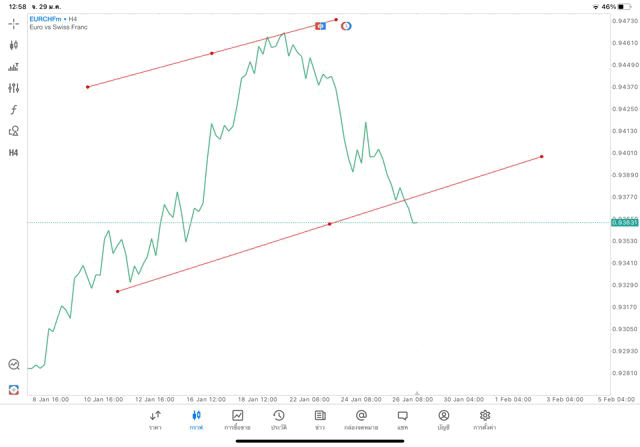The height and width of the screenshot is (447, 640).
Task: Open the drawing objects shapes tool
Action: tap(14, 131)
